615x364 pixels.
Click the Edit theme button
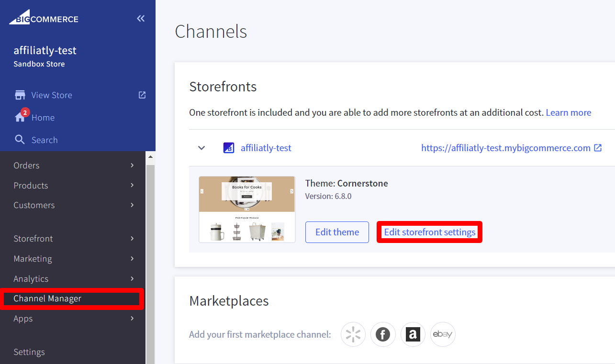tap(337, 232)
